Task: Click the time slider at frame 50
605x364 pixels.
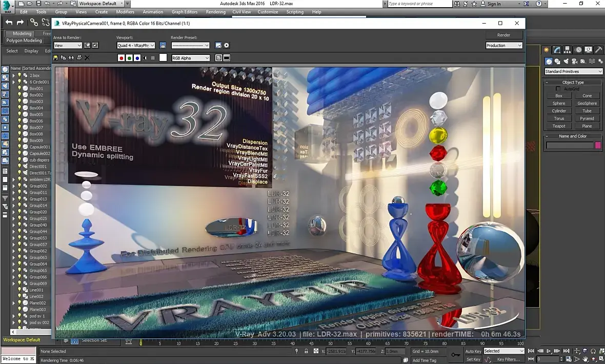Action: coord(330,343)
